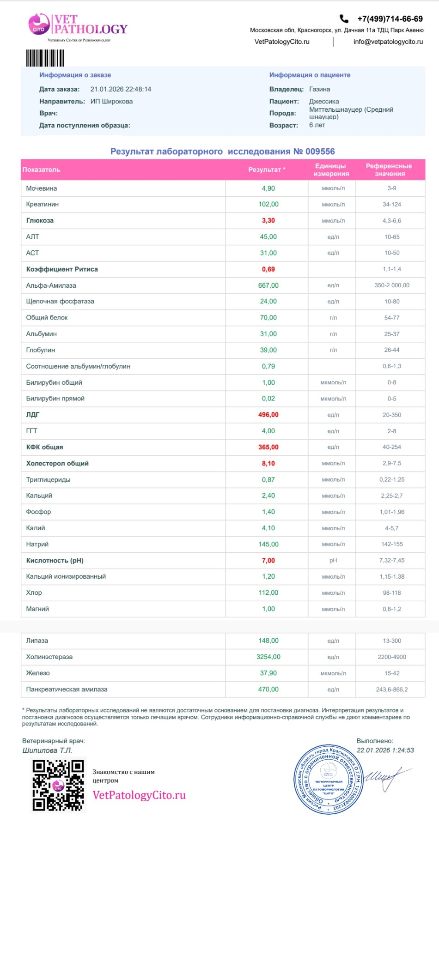Click the veterinarian name "Шипилова Т.Л."
Image resolution: width=439 pixels, height=980 pixels.
click(47, 750)
